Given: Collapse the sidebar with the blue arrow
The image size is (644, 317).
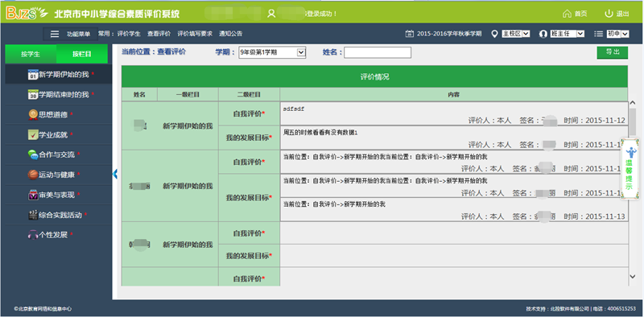Looking at the screenshot, I should [115, 174].
